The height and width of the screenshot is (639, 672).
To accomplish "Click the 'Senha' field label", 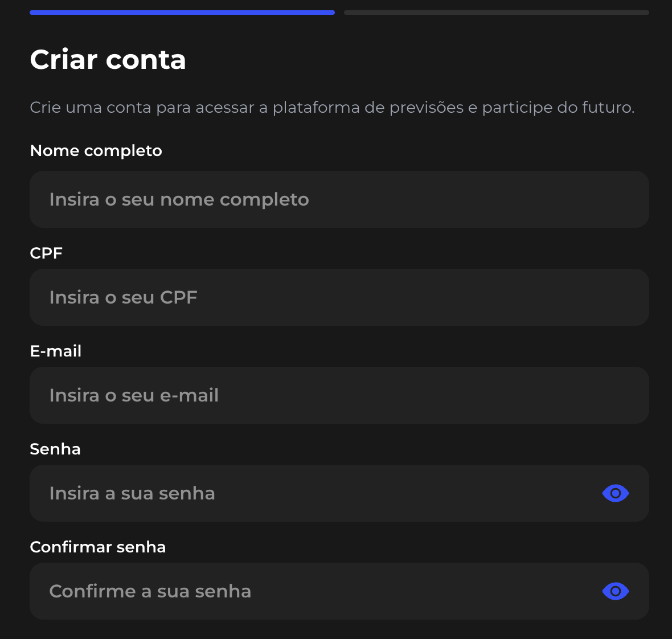I will tap(55, 449).
